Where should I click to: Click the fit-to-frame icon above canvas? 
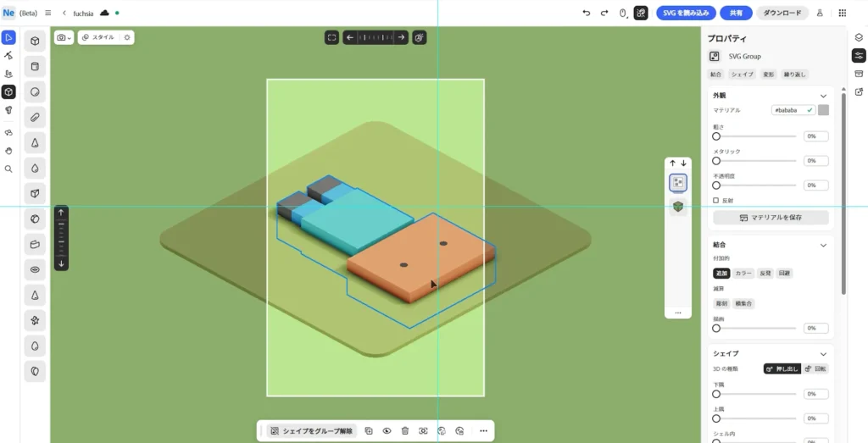(331, 37)
